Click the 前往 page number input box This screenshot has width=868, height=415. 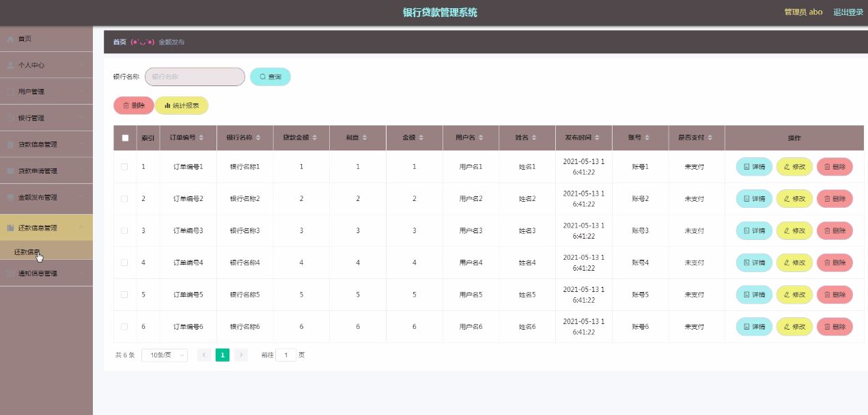point(285,355)
